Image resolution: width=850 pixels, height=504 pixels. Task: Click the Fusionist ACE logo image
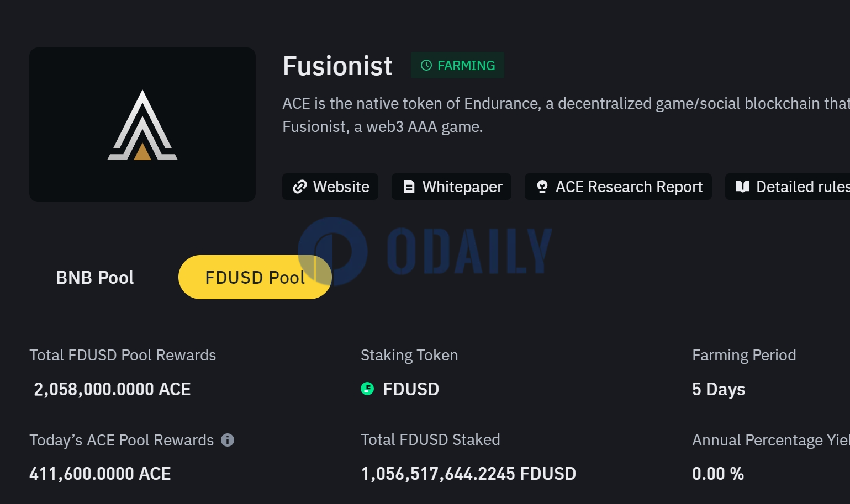coord(142,125)
